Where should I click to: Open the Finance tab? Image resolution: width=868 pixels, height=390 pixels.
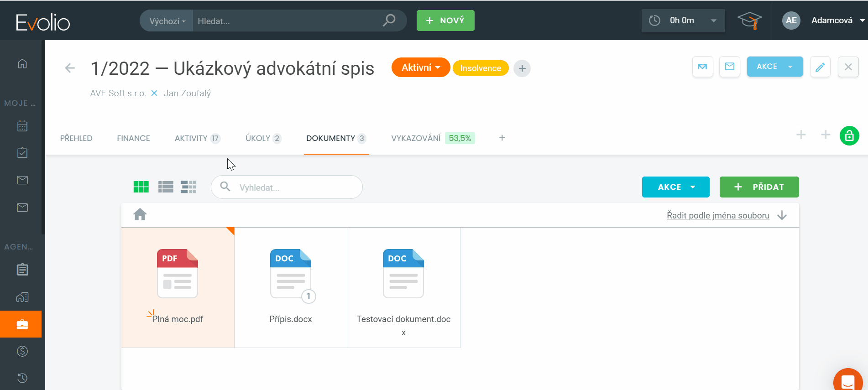pyautogui.click(x=133, y=138)
